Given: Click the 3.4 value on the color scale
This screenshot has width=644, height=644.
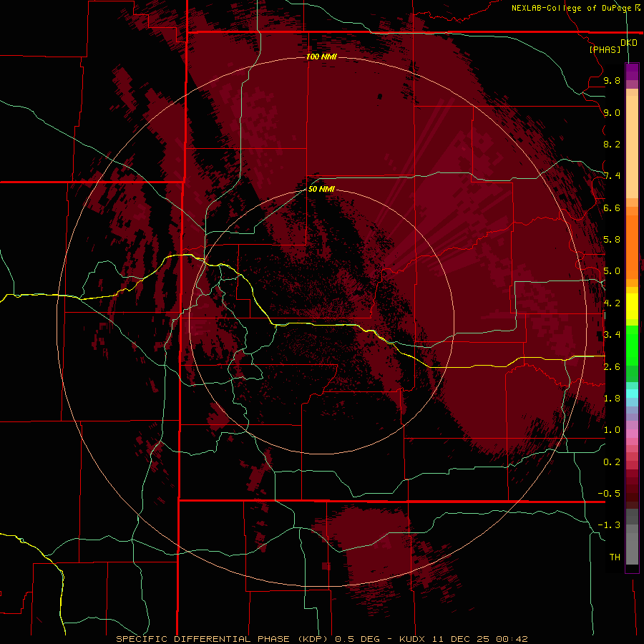Looking at the screenshot, I should pyautogui.click(x=612, y=335).
